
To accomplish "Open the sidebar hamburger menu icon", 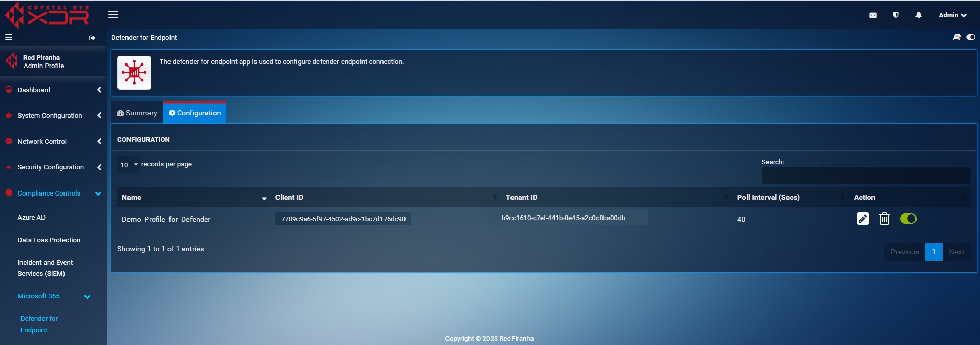I will pos(9,37).
